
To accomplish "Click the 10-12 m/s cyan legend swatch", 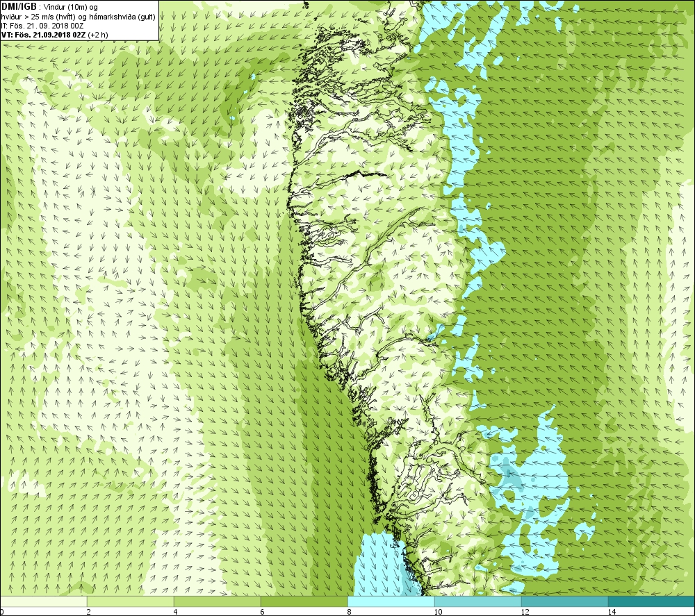I will tap(478, 601).
